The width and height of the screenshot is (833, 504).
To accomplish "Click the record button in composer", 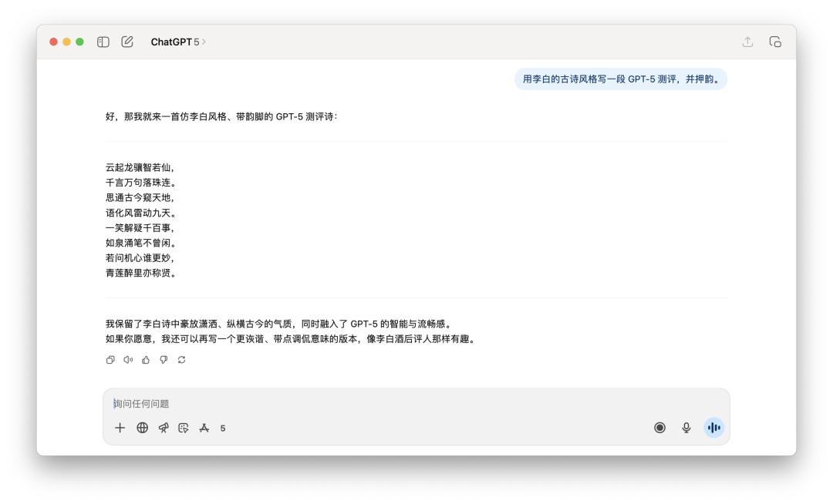I will (659, 428).
